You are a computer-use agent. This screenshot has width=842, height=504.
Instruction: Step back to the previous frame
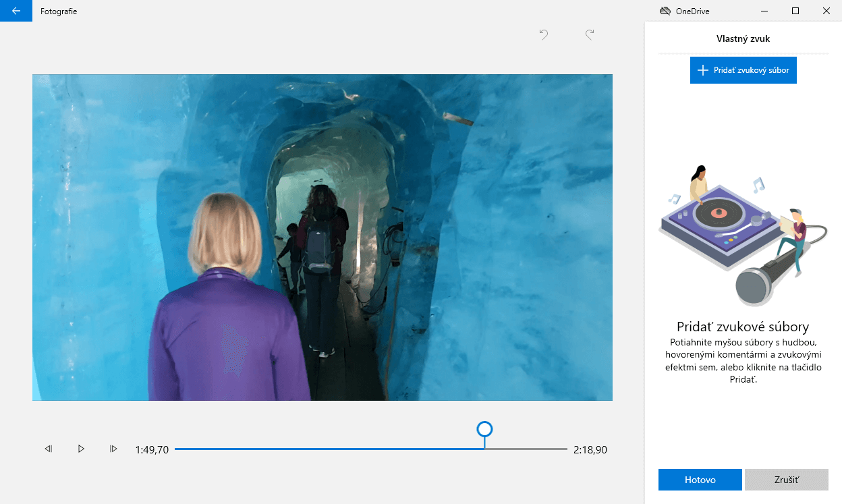49,449
